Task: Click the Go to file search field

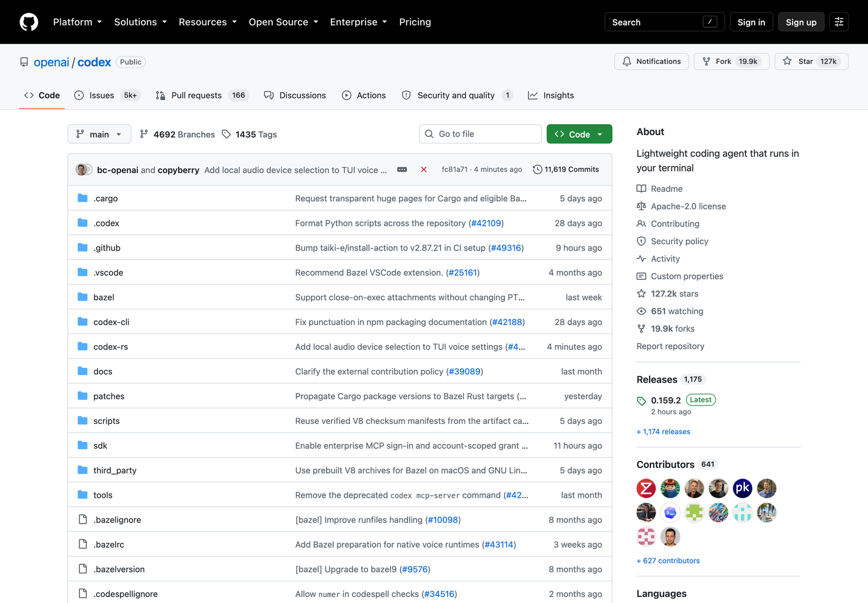Action: click(x=480, y=134)
